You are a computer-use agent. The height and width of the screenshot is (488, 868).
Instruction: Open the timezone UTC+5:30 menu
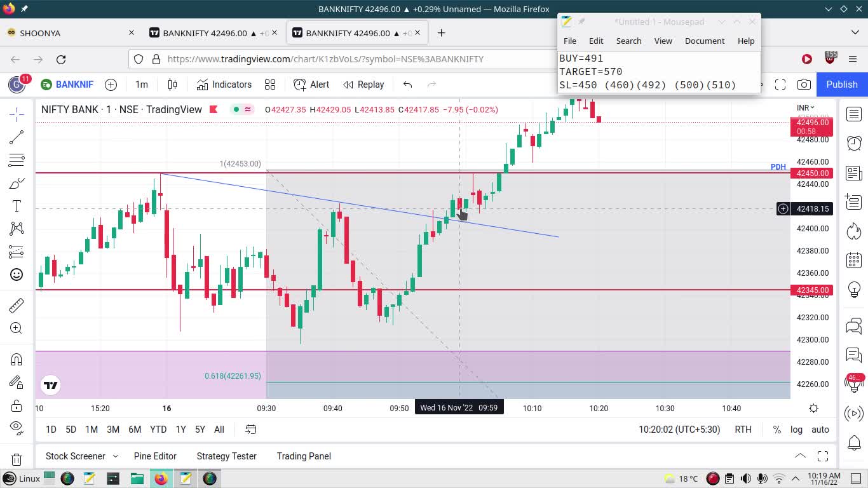[680, 430]
